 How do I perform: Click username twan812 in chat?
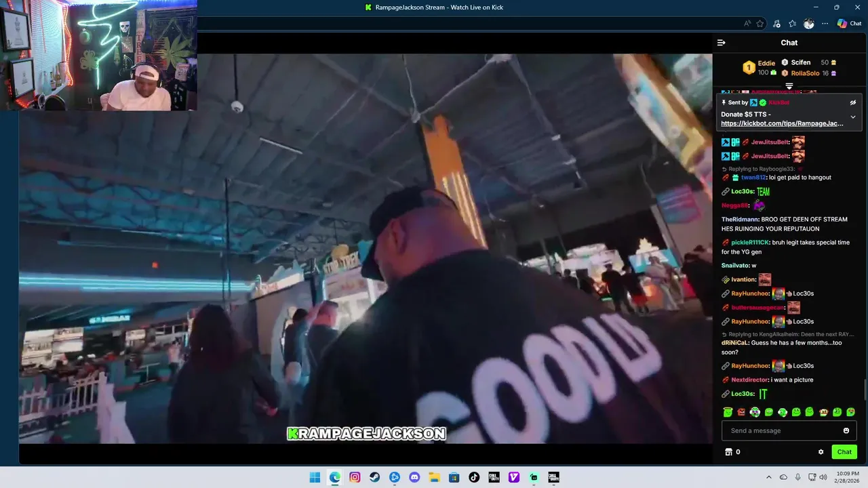753,178
